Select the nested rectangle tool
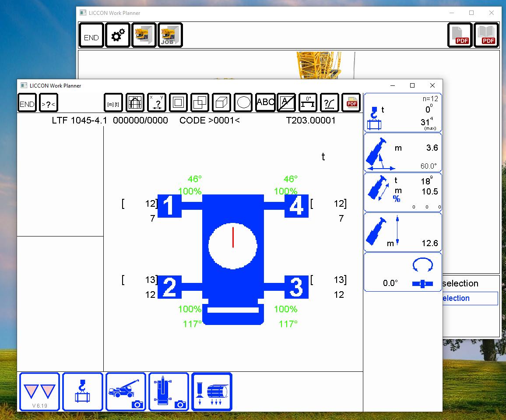This screenshot has height=420, width=506. point(178,102)
